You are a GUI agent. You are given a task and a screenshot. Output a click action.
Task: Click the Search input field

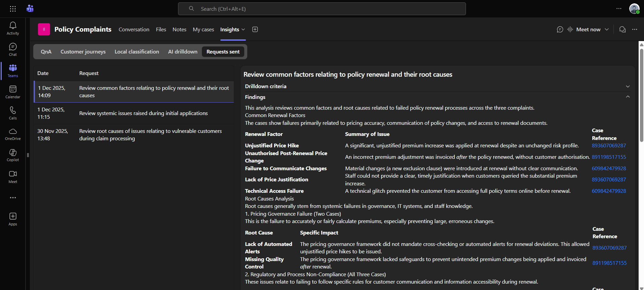click(322, 9)
